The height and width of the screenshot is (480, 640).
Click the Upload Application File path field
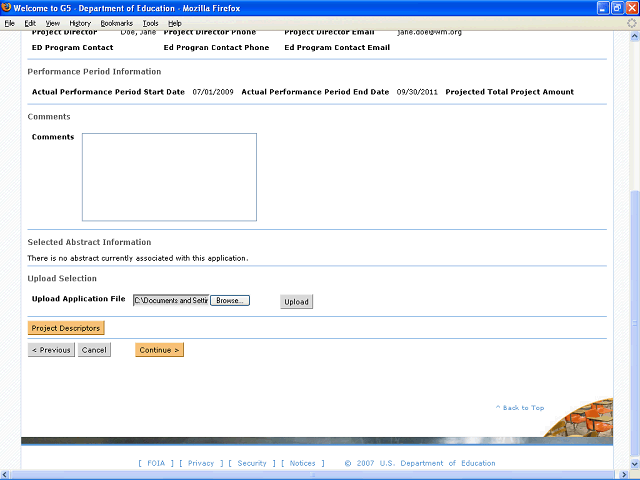171,300
